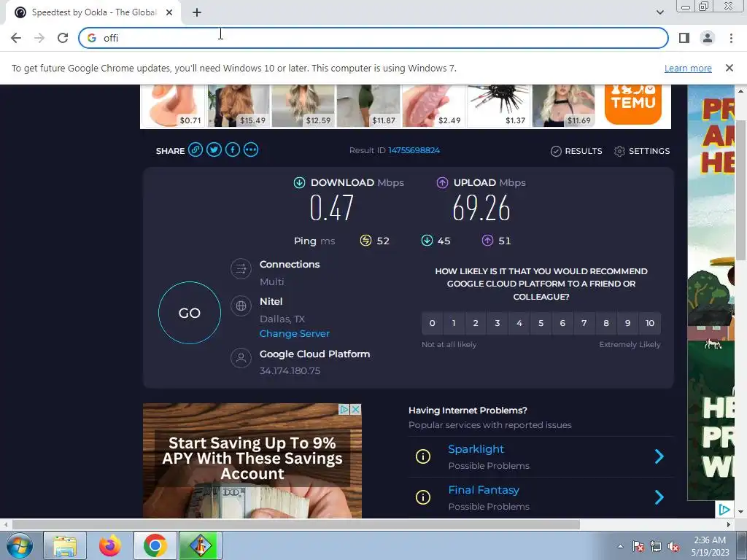Image resolution: width=747 pixels, height=560 pixels.
Task: Open the TEMU ad logo
Action: click(x=633, y=104)
